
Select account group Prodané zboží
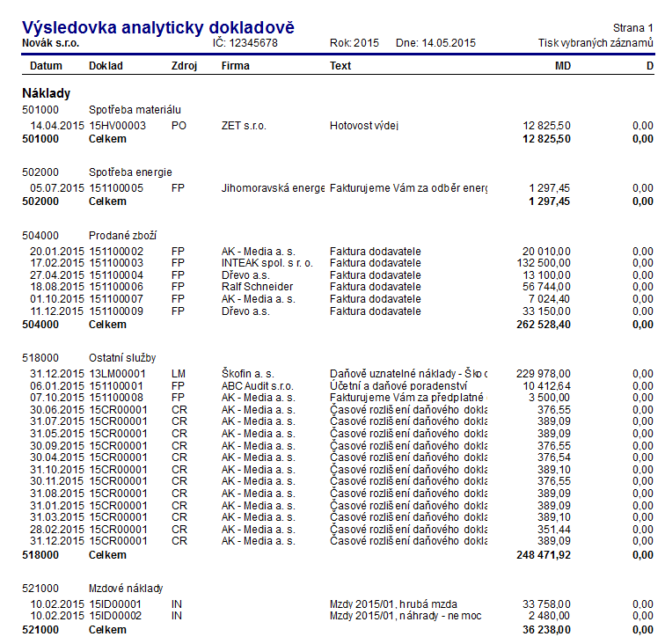click(x=122, y=235)
